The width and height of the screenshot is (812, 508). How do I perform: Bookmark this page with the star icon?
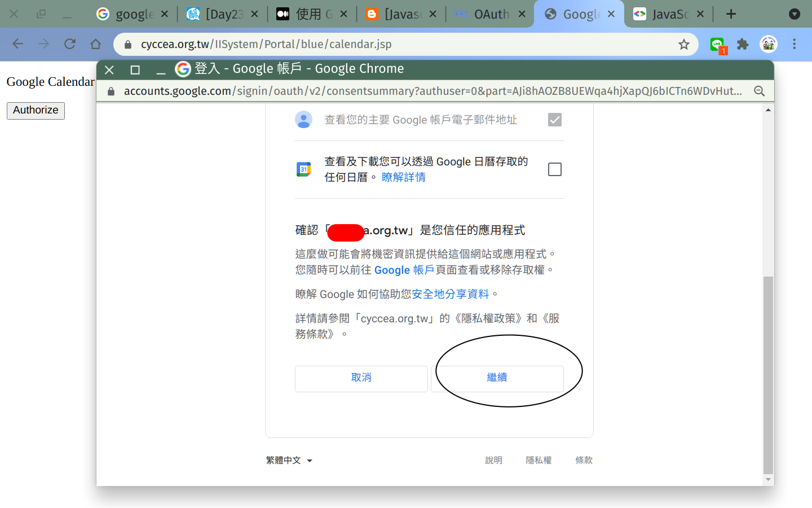(x=684, y=44)
